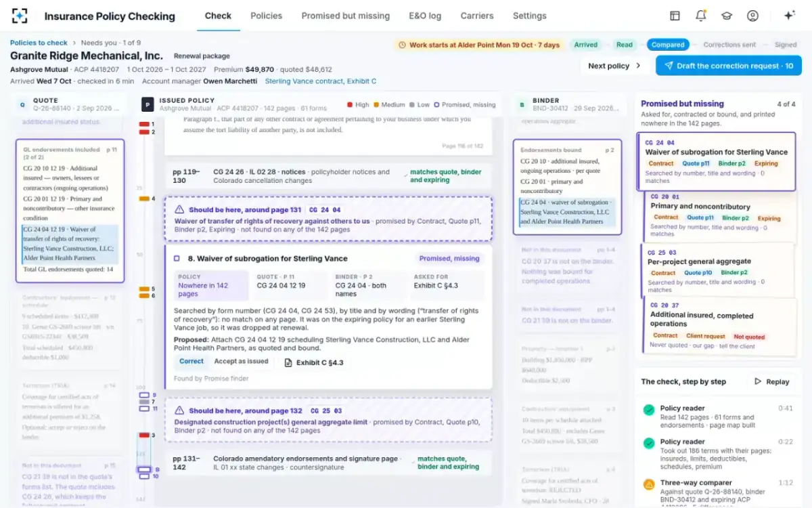Jump to orange marker 4 on page strip

pyautogui.click(x=144, y=198)
